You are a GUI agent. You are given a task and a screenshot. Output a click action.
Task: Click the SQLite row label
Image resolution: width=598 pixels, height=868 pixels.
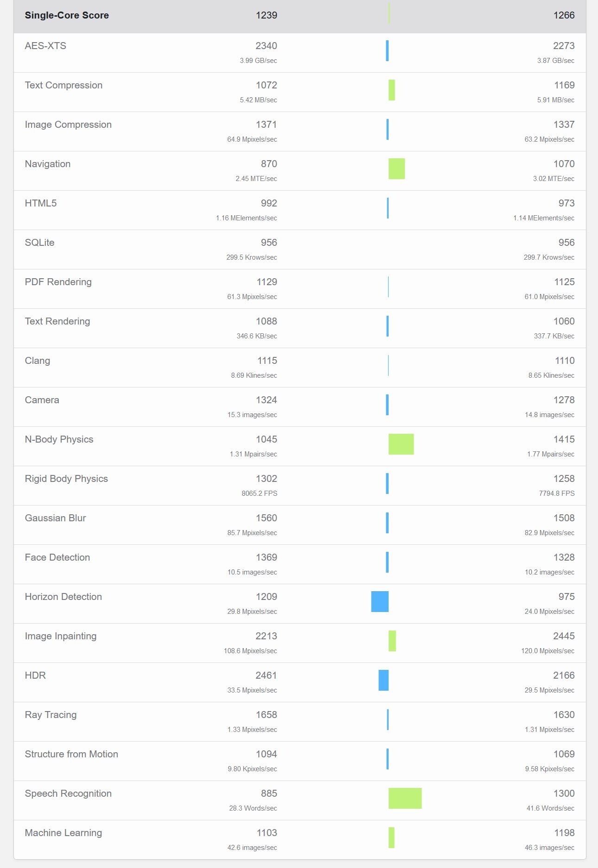pyautogui.click(x=39, y=243)
